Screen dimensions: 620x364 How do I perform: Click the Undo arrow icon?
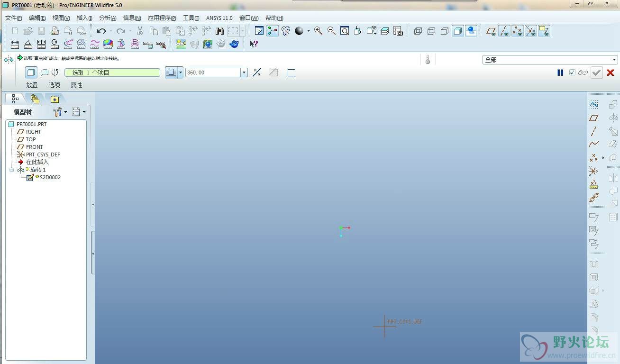tap(101, 31)
